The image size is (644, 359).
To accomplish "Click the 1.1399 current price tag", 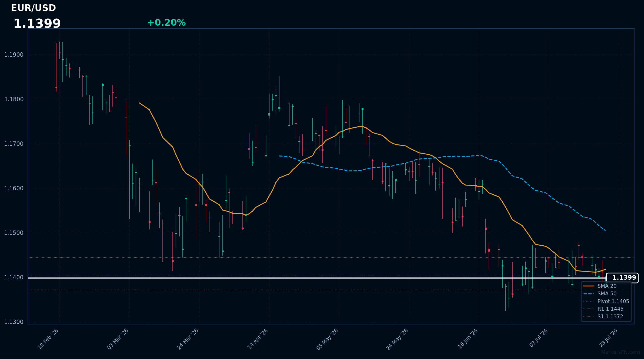I will tap(622, 278).
